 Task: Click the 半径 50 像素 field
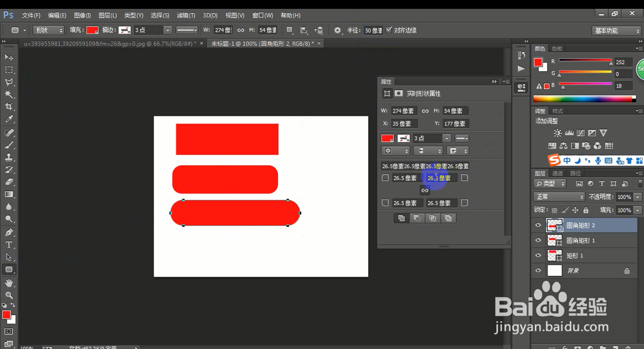(x=373, y=30)
